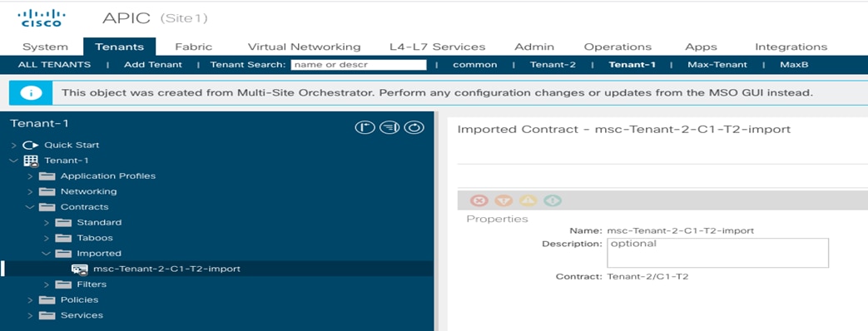This screenshot has width=868, height=331.
Task: Expand the Quick Start node
Action: click(x=14, y=145)
